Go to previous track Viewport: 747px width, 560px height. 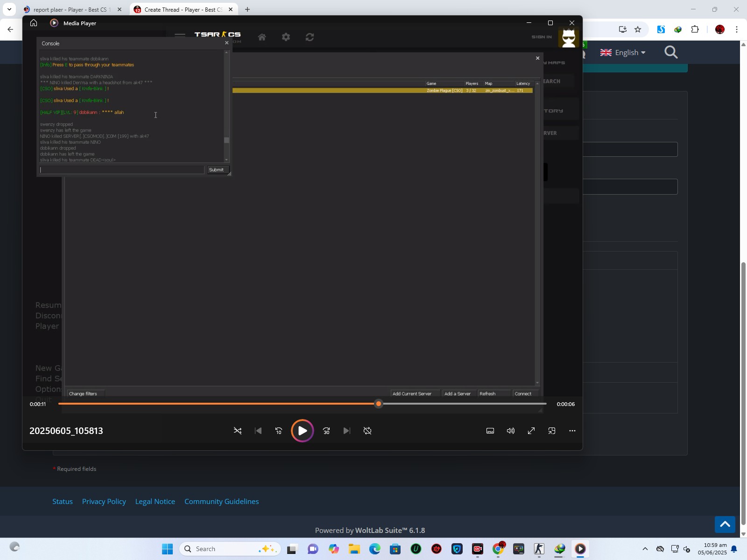pos(258,431)
